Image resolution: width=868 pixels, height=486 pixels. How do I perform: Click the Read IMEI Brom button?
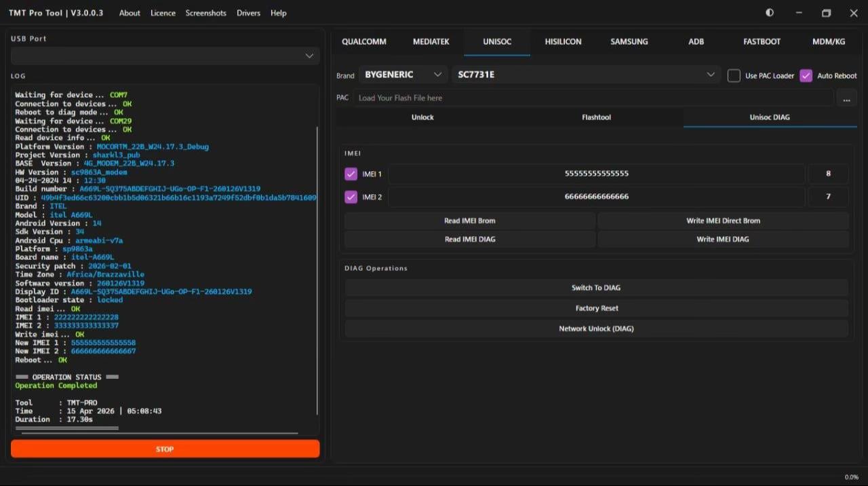click(x=470, y=221)
